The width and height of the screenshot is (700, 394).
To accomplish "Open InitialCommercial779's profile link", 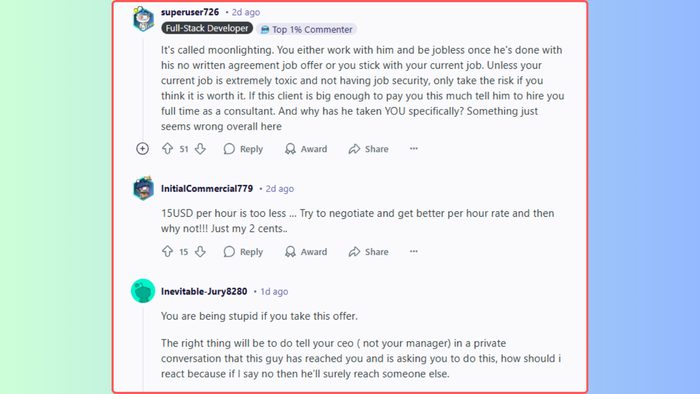I will [x=207, y=189].
